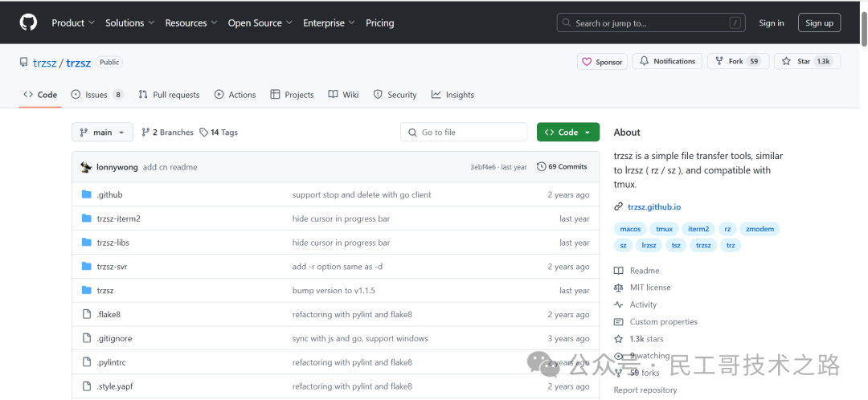
Task: Expand the Resources menu
Action: click(191, 22)
